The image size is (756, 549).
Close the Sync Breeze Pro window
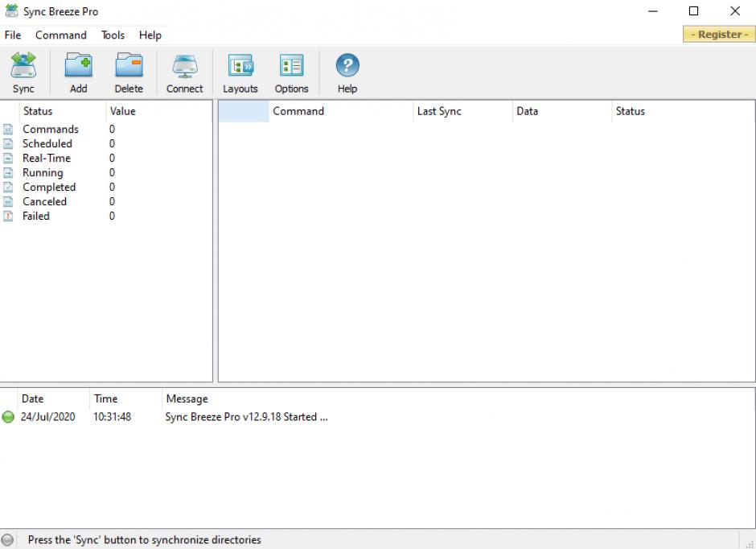tap(735, 11)
